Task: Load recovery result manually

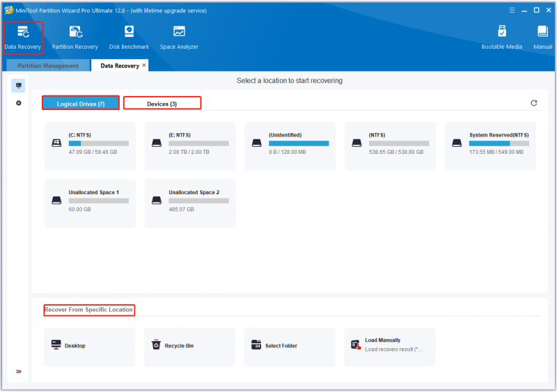Action: point(390,347)
